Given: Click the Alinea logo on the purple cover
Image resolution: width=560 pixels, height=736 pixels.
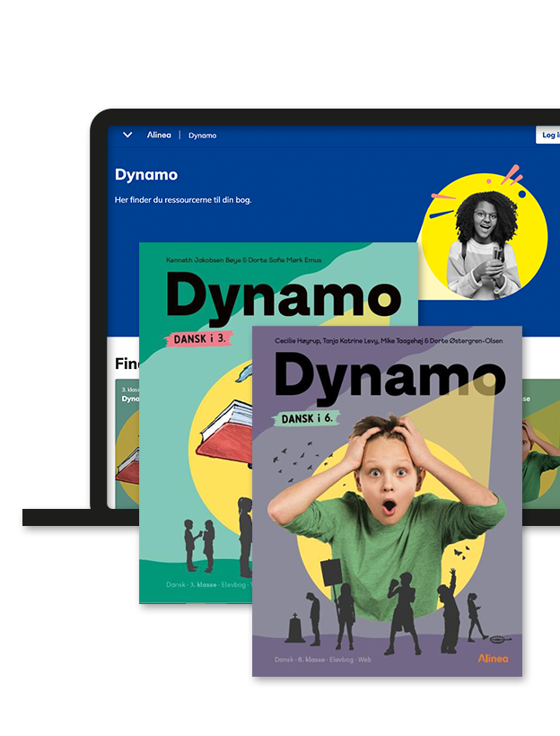Looking at the screenshot, I should click(493, 658).
